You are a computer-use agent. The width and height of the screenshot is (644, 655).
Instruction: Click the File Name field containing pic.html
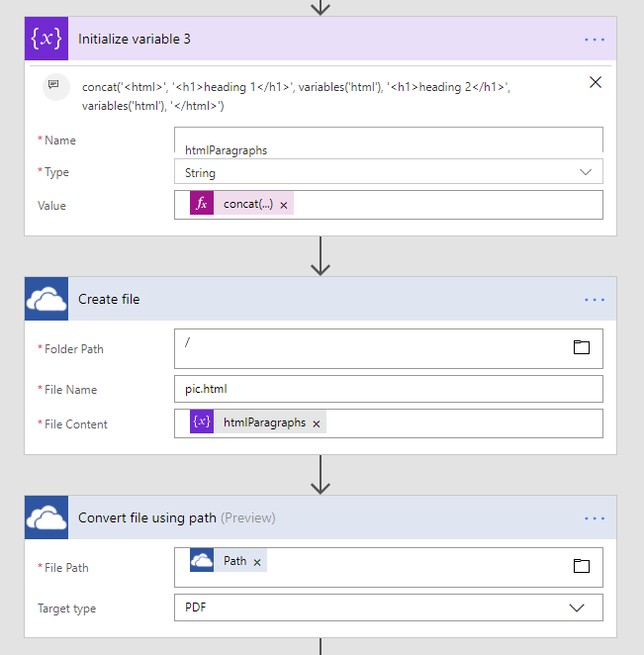coord(388,389)
